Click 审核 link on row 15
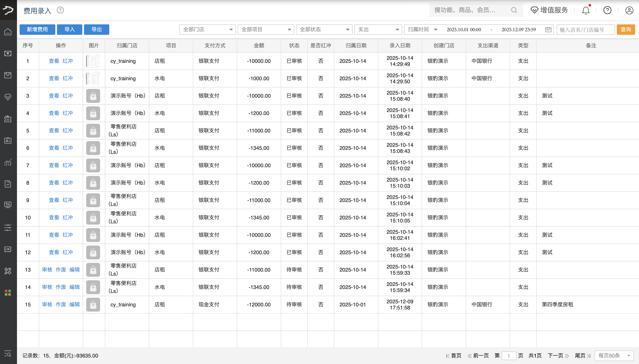 (x=47, y=304)
